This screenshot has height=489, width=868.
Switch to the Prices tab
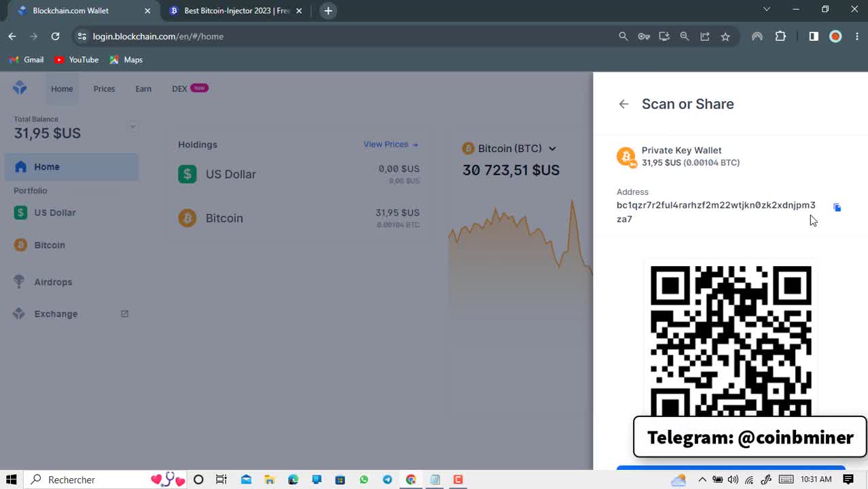(104, 88)
